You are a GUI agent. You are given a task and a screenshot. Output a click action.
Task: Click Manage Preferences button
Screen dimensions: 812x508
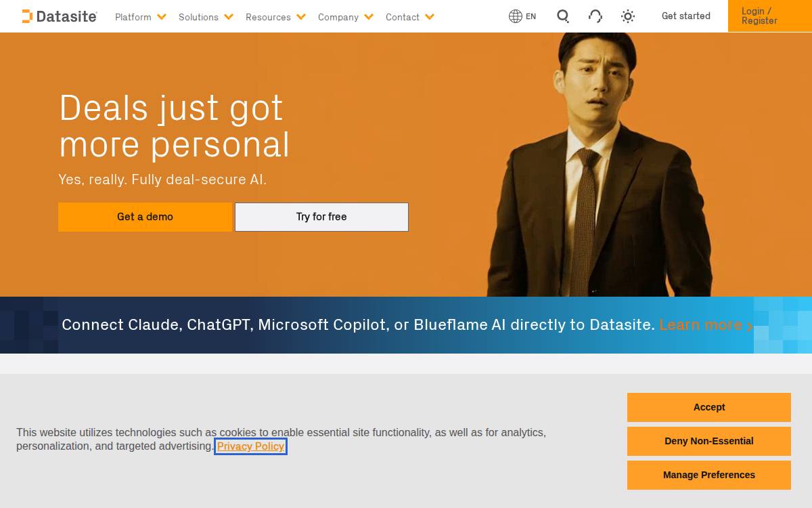(x=709, y=475)
